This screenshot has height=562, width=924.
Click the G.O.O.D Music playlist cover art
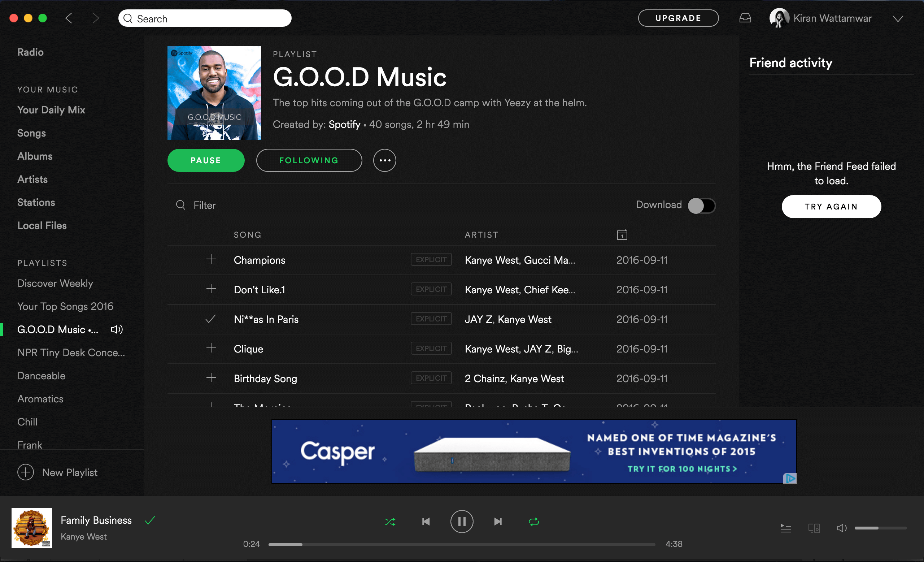point(214,93)
